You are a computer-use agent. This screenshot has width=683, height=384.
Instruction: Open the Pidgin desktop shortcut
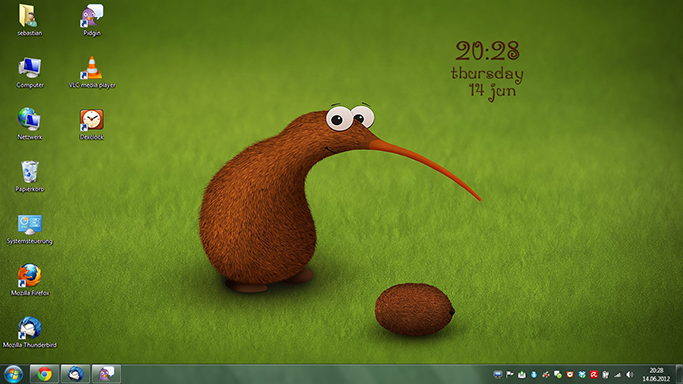pos(92,20)
